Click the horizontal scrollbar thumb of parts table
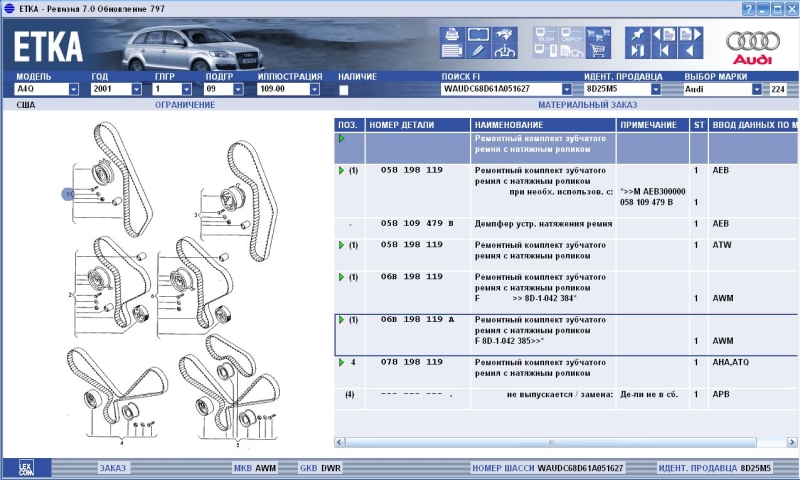This screenshot has height=480, width=800. [x=551, y=442]
